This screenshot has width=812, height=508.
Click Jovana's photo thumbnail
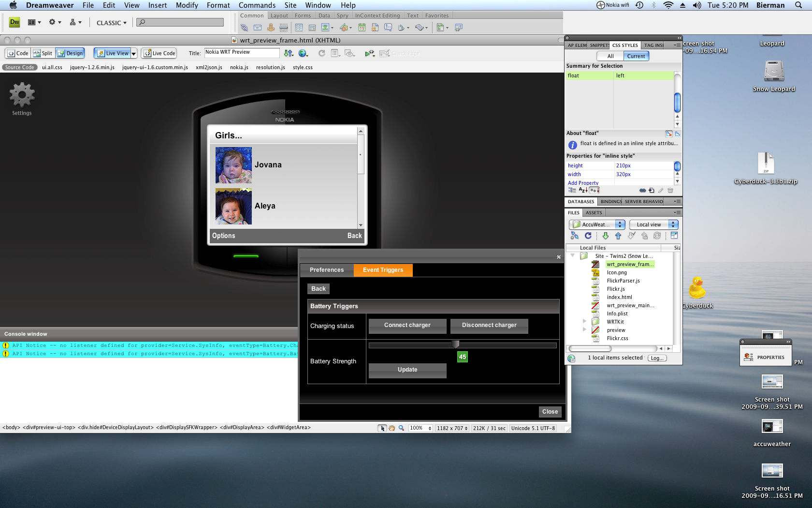(x=233, y=165)
